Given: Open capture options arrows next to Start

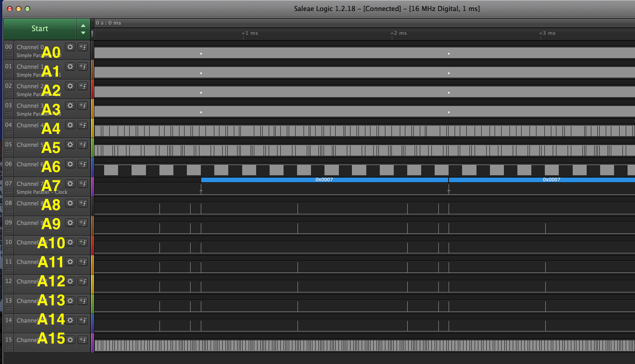Looking at the screenshot, I should [83, 29].
